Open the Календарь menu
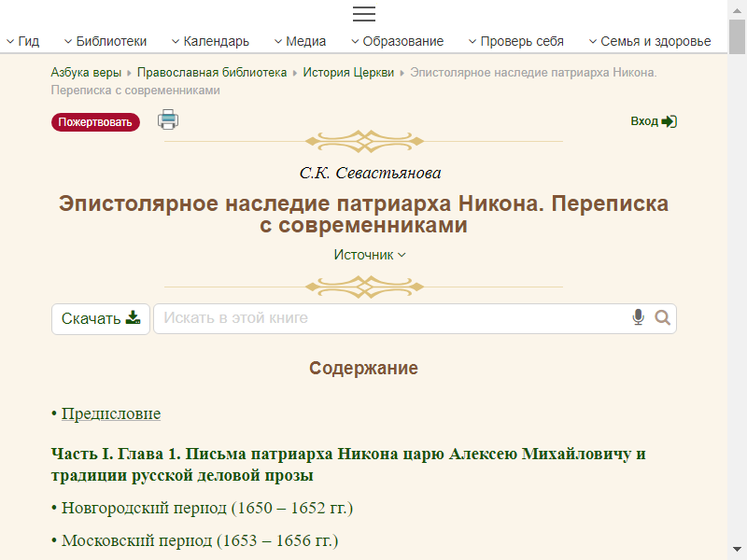Image resolution: width=747 pixels, height=560 pixels. click(210, 41)
